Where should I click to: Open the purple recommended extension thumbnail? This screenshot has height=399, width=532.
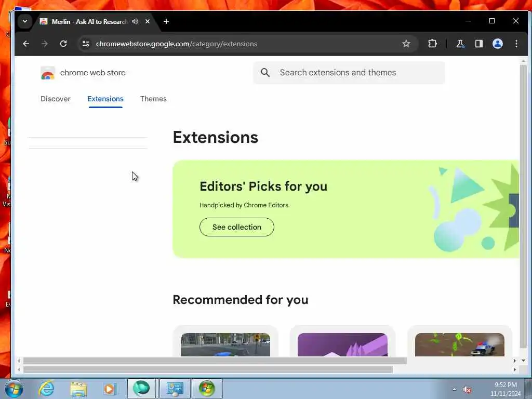click(x=342, y=345)
